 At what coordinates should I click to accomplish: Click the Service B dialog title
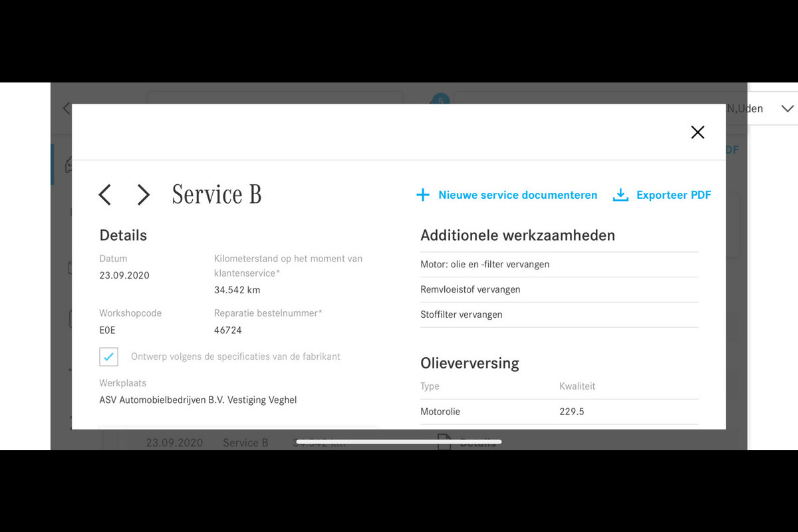(217, 194)
